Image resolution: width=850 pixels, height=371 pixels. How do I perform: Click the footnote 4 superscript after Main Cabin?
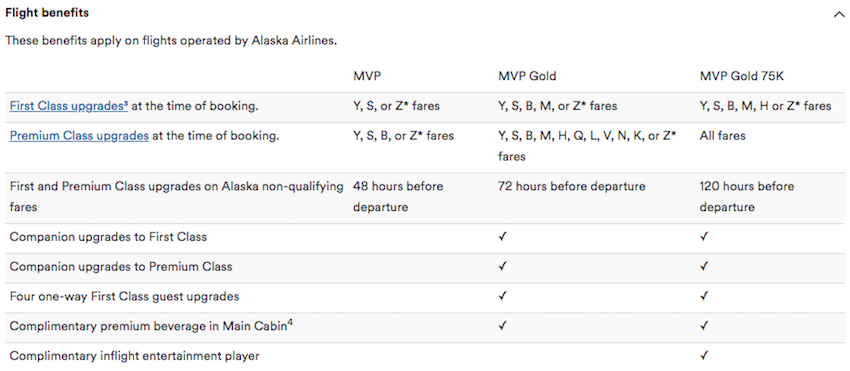(x=290, y=324)
